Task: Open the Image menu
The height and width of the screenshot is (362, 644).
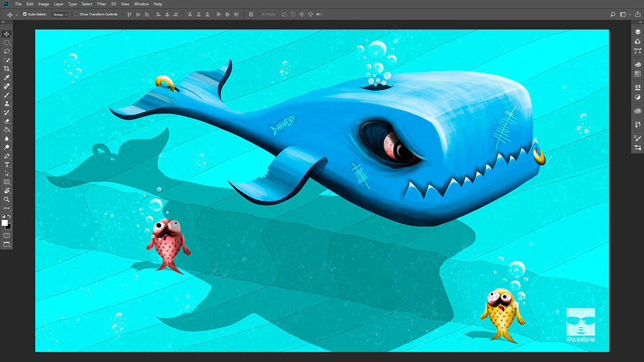Action: click(x=43, y=4)
